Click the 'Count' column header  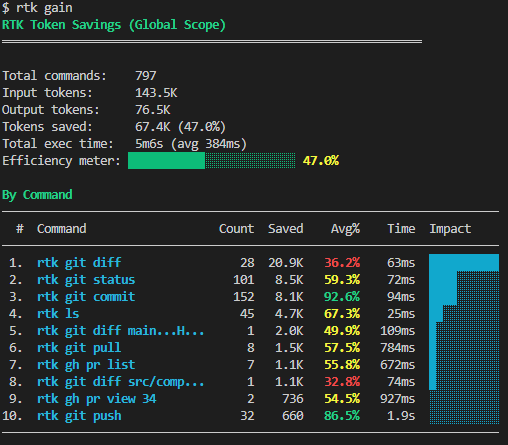click(x=236, y=229)
